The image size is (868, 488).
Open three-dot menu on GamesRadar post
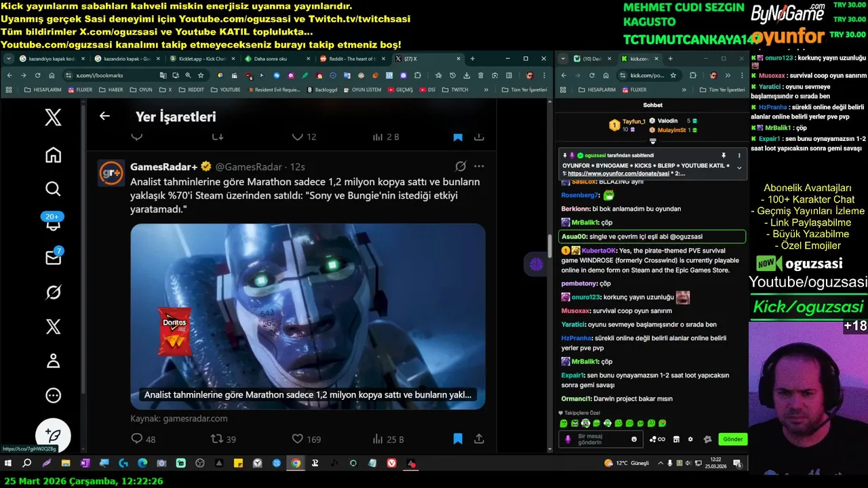[479, 166]
